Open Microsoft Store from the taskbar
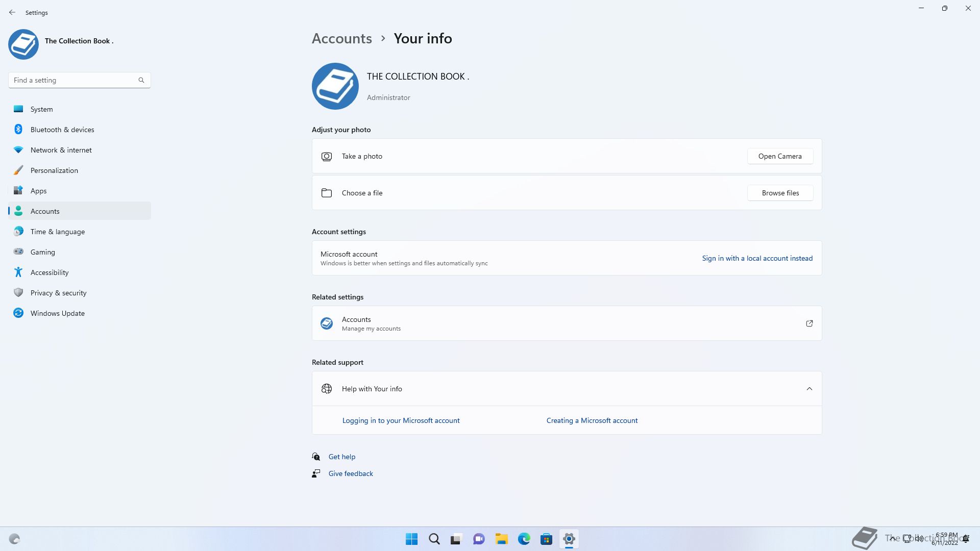980x551 pixels. pyautogui.click(x=546, y=539)
